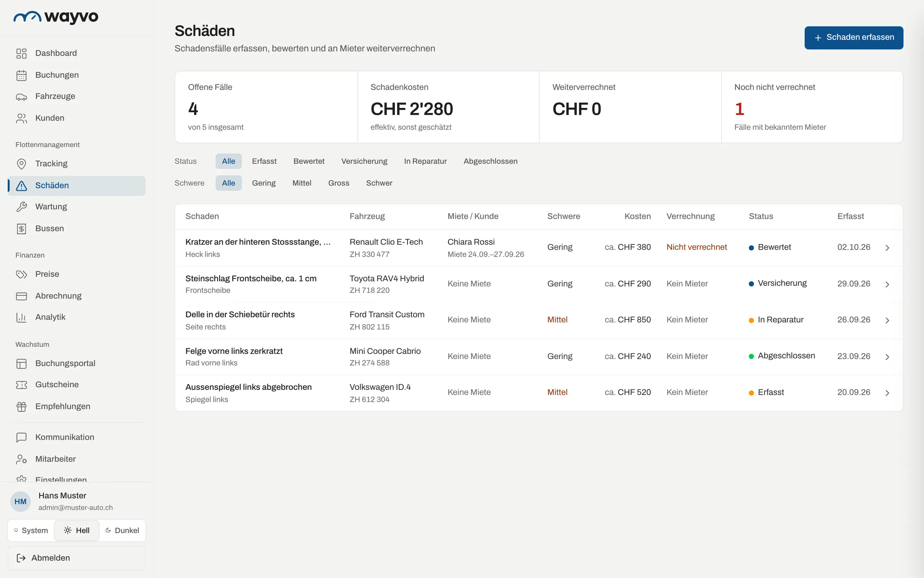Image resolution: width=924 pixels, height=578 pixels.
Task: Select status filter Versicherung
Action: (x=364, y=161)
